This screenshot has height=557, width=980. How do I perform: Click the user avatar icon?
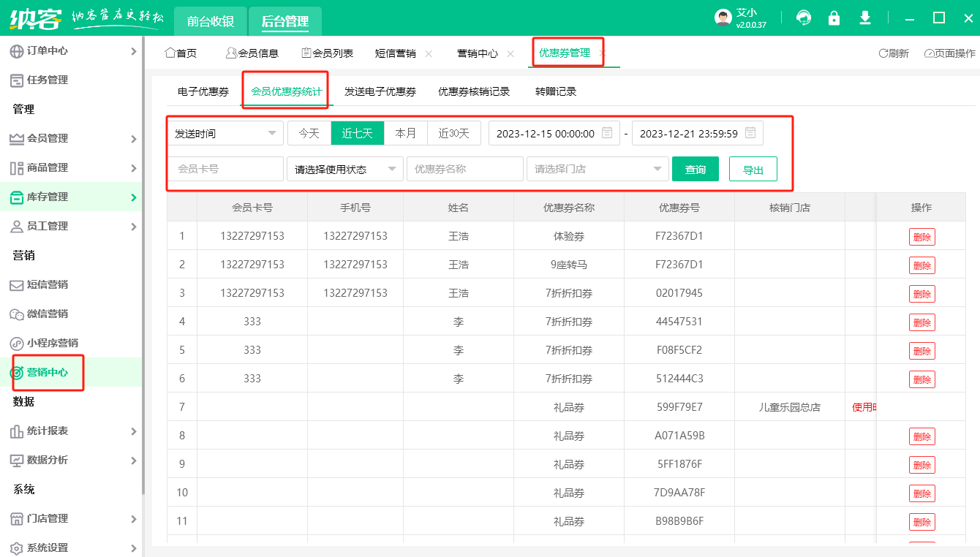point(723,18)
